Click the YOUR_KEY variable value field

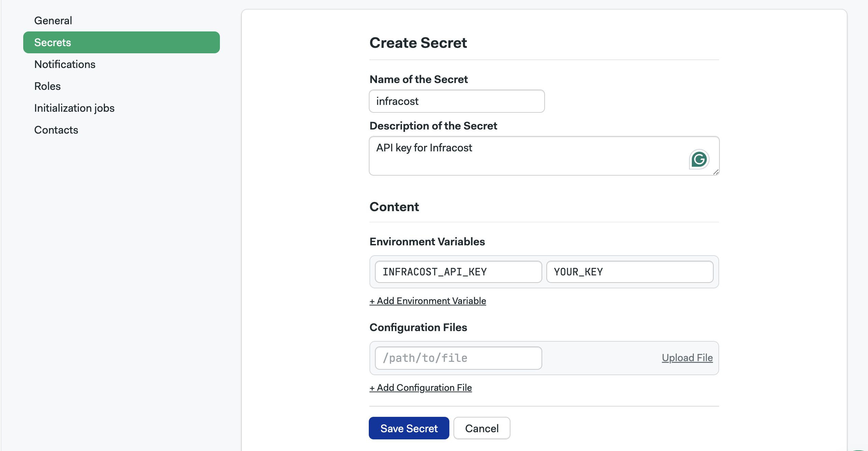click(x=630, y=272)
